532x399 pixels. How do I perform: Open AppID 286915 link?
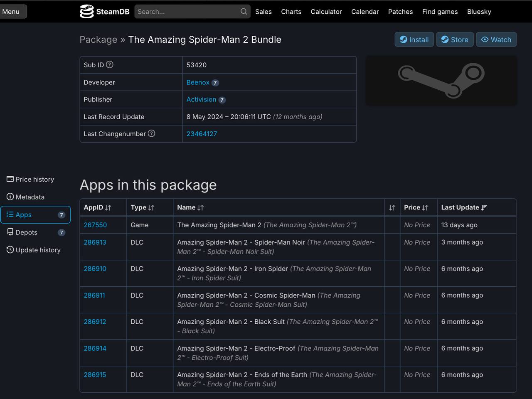pos(95,375)
